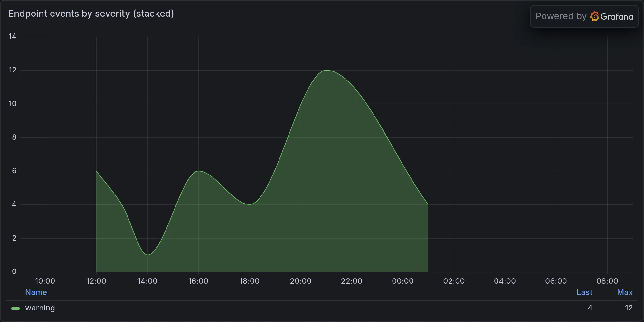Click the y-axis label 6

coord(14,171)
